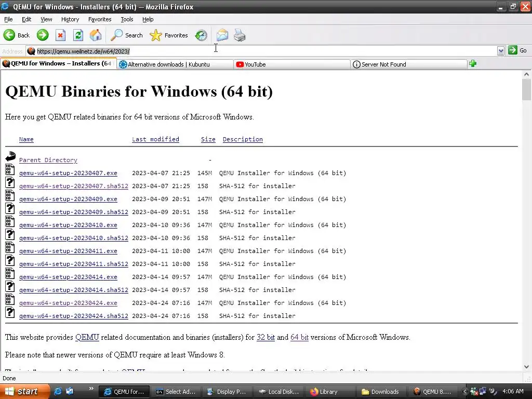Click unknown-file icon for 20230424.sha512
The image size is (532, 399).
(x=10, y=312)
